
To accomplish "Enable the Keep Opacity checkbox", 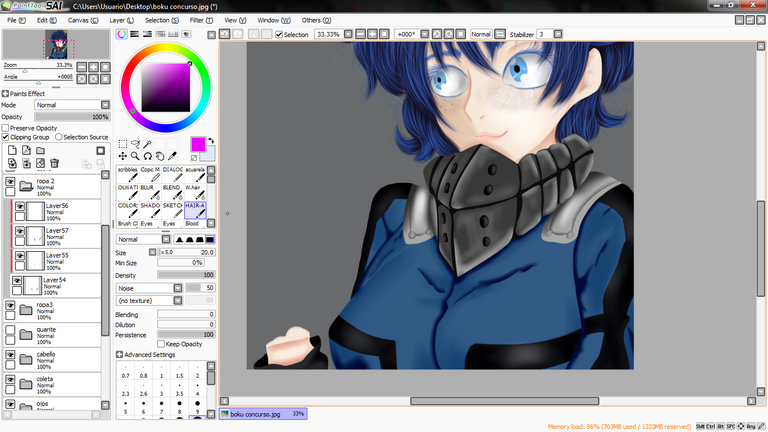I will click(x=161, y=344).
